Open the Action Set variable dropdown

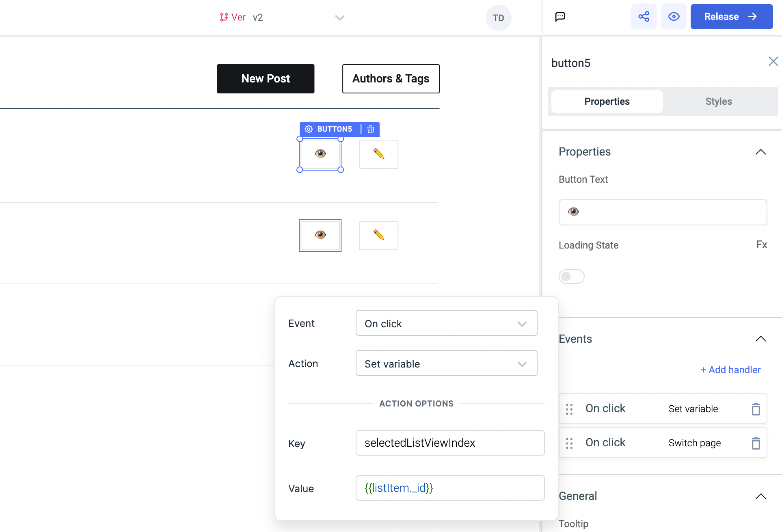tap(446, 363)
